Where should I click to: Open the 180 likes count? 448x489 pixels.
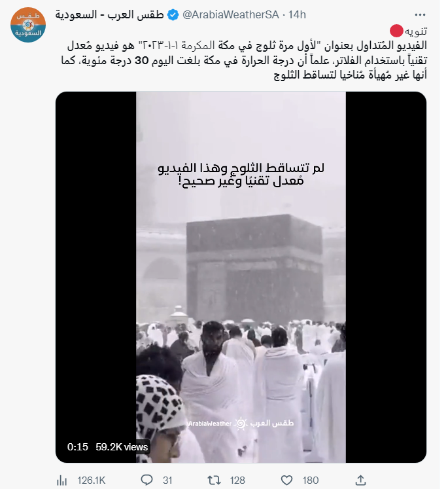(x=310, y=480)
